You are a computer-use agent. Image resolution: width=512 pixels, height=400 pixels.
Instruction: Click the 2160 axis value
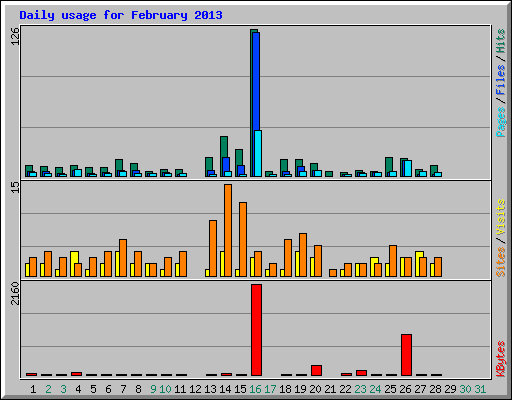[15, 293]
